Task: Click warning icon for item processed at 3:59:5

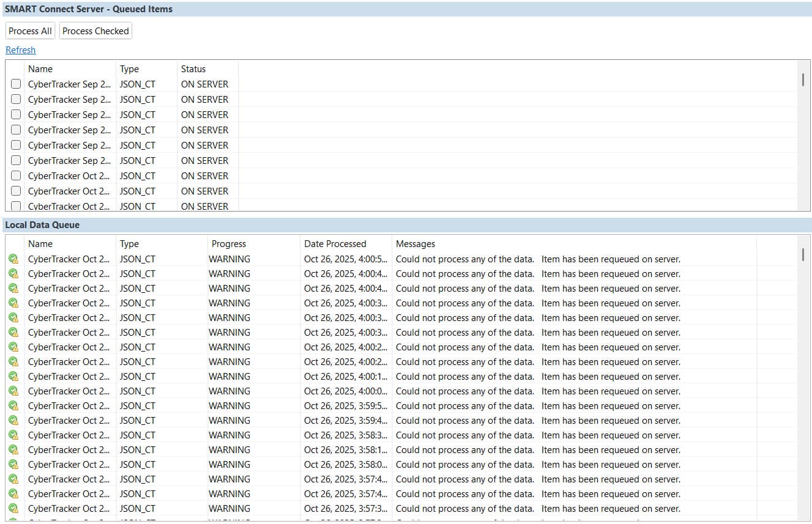Action: [13, 406]
